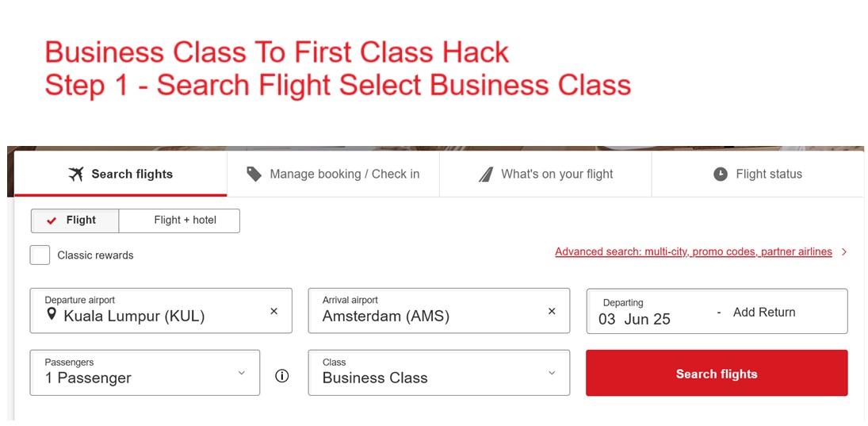
Task: Click the passenger information icon
Action: 281,376
